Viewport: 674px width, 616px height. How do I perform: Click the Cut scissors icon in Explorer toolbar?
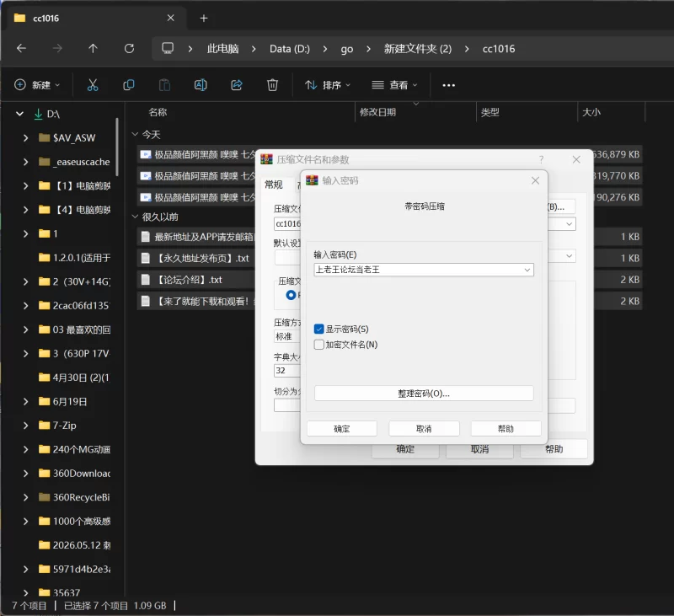[93, 85]
